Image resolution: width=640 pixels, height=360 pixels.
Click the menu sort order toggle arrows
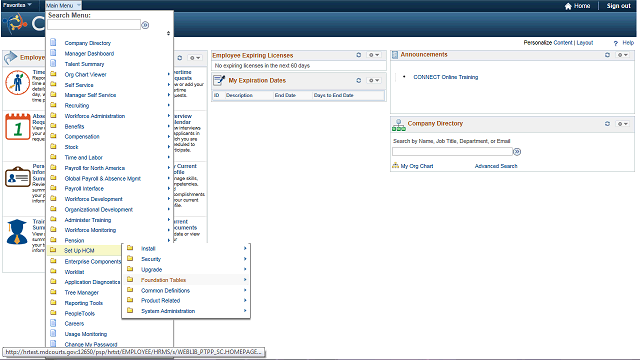point(168,33)
